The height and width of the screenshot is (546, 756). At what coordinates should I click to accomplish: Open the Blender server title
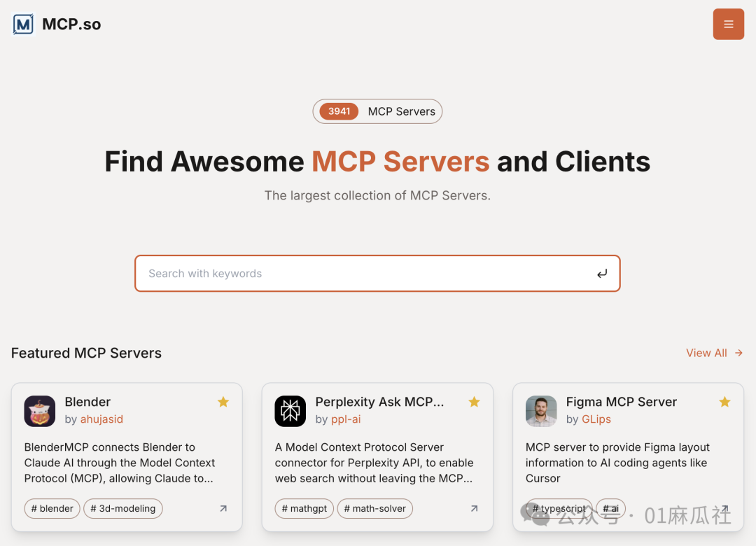[x=87, y=402]
